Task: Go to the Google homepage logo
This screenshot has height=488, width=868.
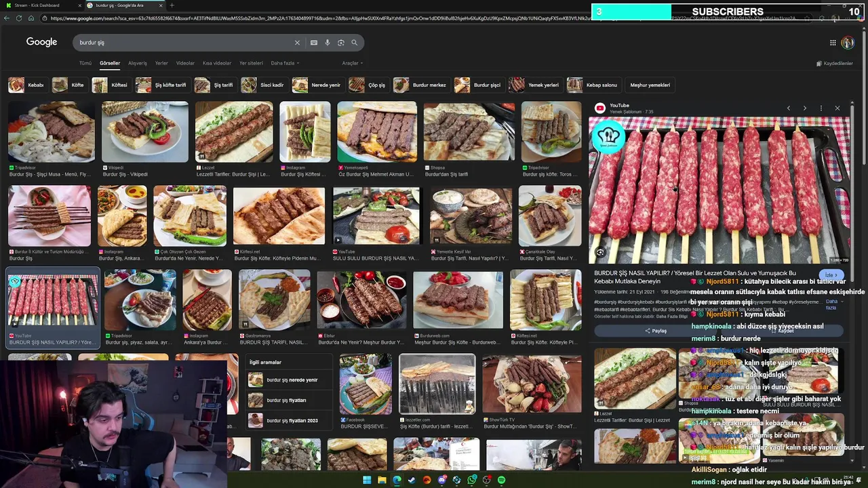Action: pyautogui.click(x=41, y=42)
